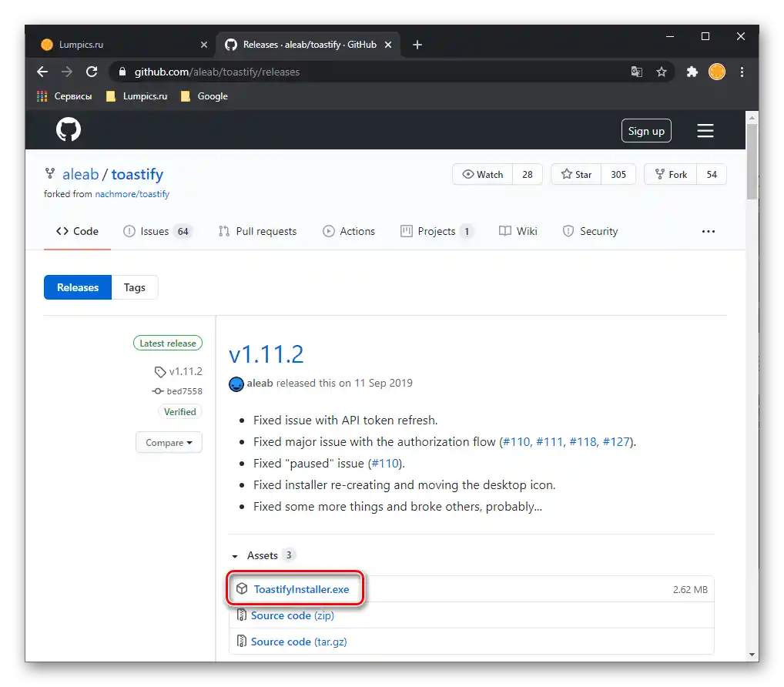Click the scrollbar down arrow
Image resolution: width=784 pixels, height=687 pixels.
pos(752,655)
